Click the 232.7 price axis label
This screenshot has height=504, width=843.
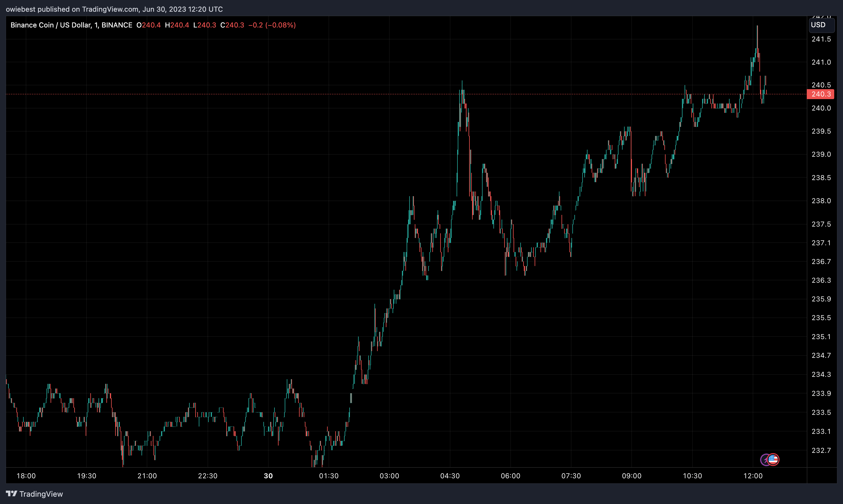[821, 450]
